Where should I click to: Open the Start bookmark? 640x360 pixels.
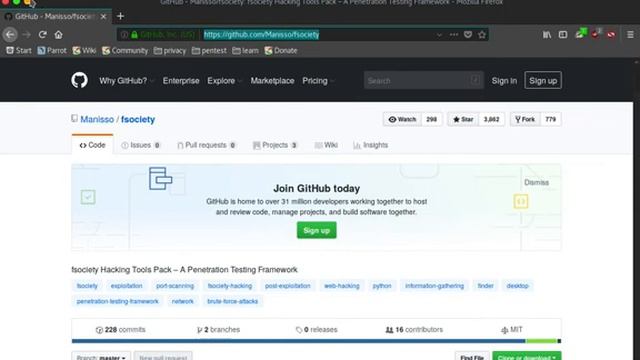point(19,51)
